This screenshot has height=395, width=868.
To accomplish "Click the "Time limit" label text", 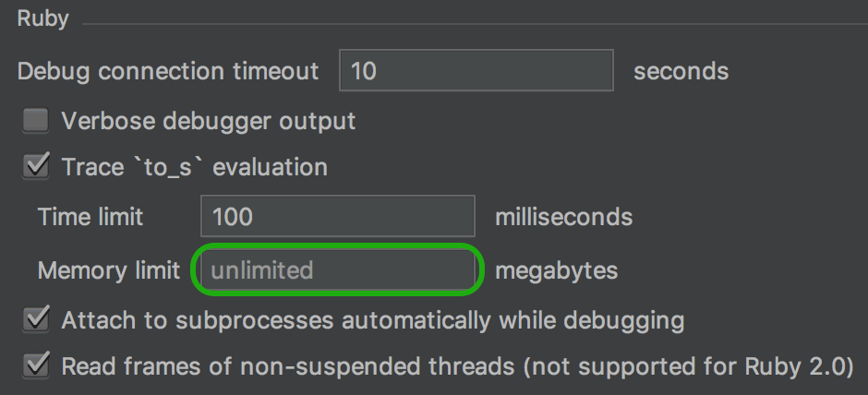I will click(x=90, y=216).
